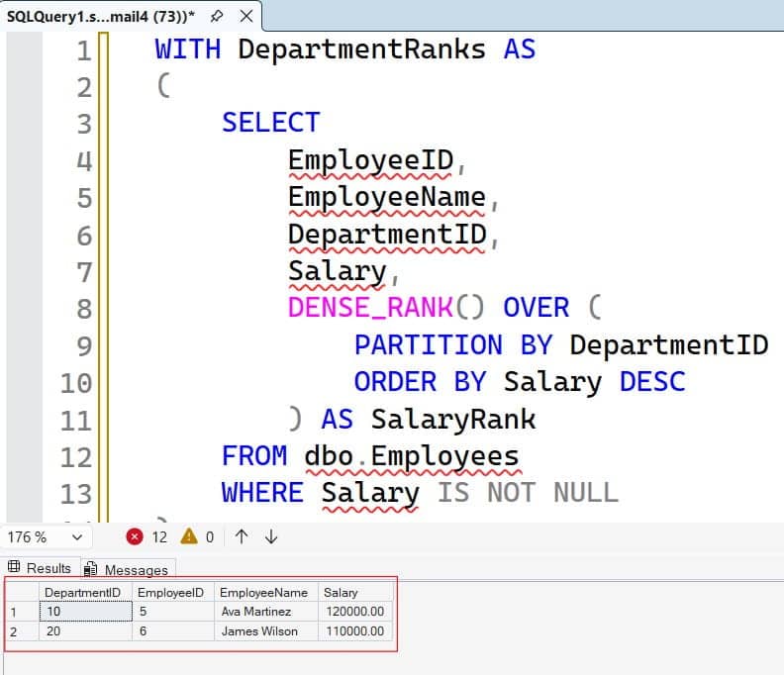Image resolution: width=784 pixels, height=675 pixels.
Task: Select the 110000.00 salary cell
Action: coord(355,631)
